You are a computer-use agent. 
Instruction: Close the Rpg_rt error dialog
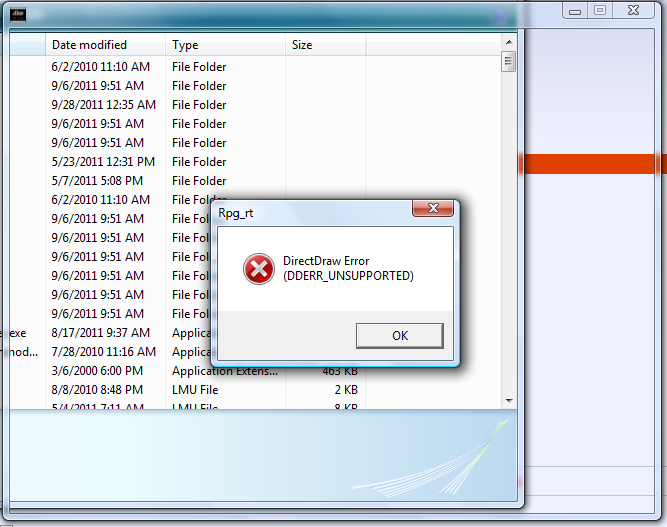(433, 208)
